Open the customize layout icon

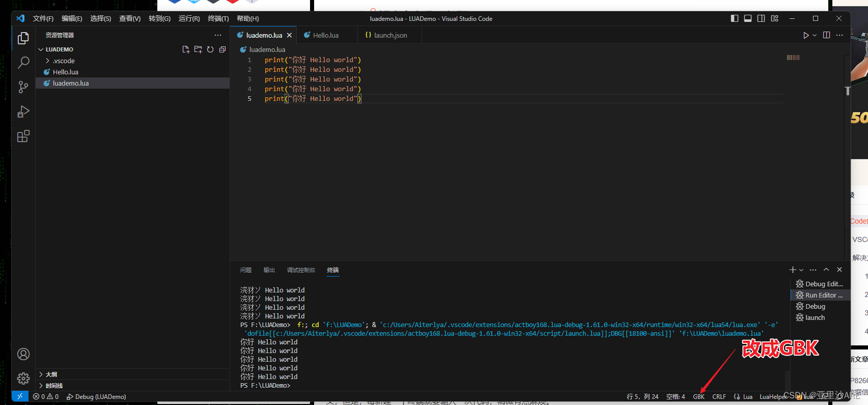774,18
